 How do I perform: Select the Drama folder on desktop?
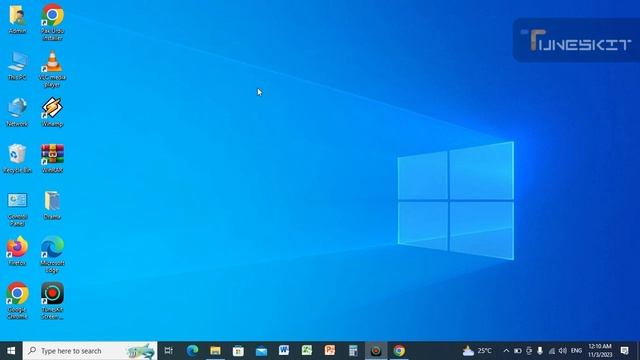(52, 205)
